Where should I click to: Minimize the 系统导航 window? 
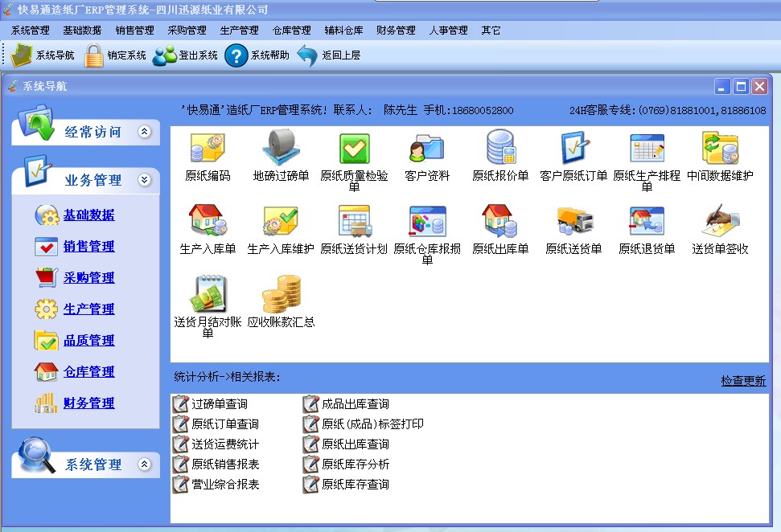coord(722,87)
